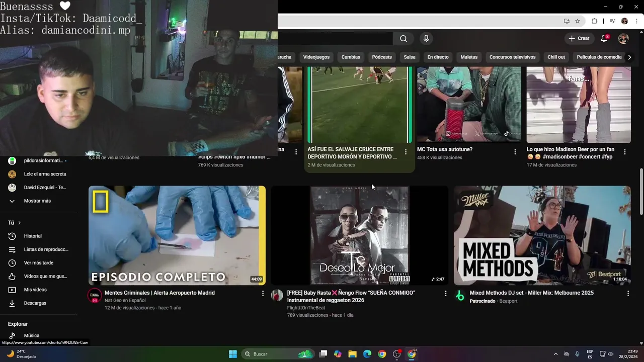
Task: Select the Concursos televisivos chip
Action: [x=512, y=57]
